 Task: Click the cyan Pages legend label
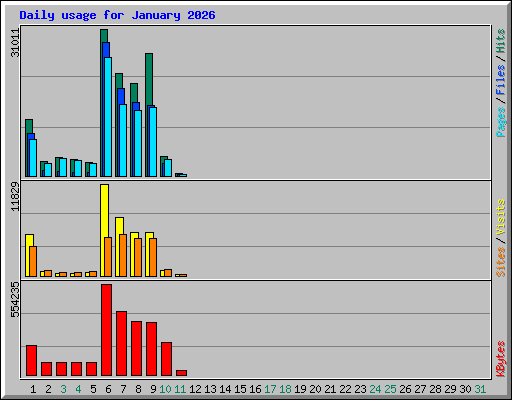(x=501, y=122)
